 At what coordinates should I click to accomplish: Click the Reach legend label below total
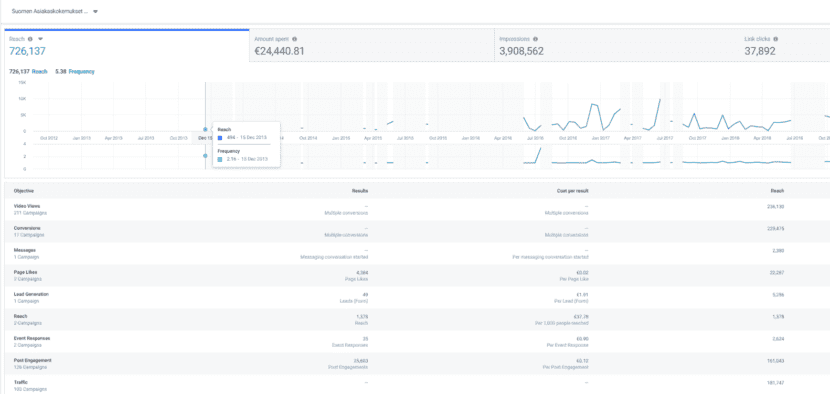point(40,71)
